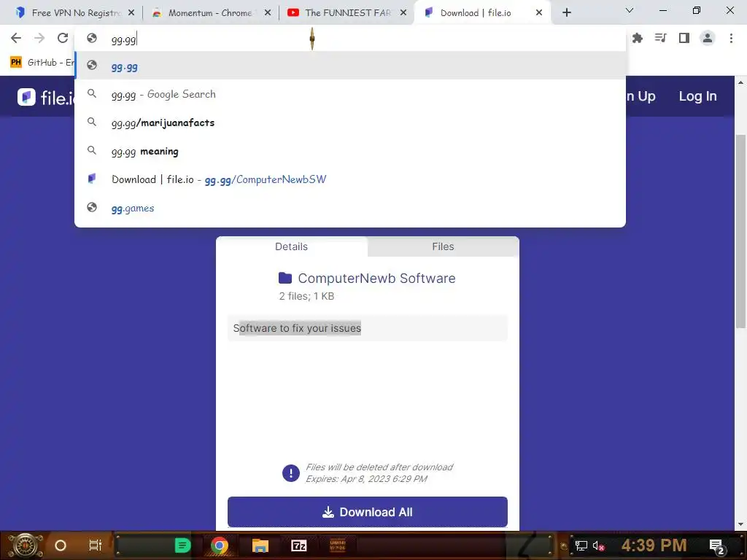
Task: Click '2 files; 1 KB' text
Action: [x=306, y=296]
